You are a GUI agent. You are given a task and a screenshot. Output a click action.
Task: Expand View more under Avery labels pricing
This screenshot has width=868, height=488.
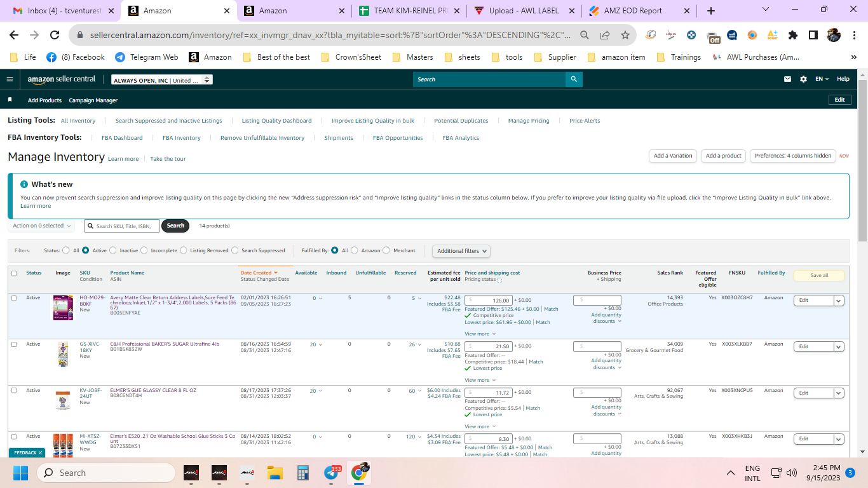(x=480, y=334)
